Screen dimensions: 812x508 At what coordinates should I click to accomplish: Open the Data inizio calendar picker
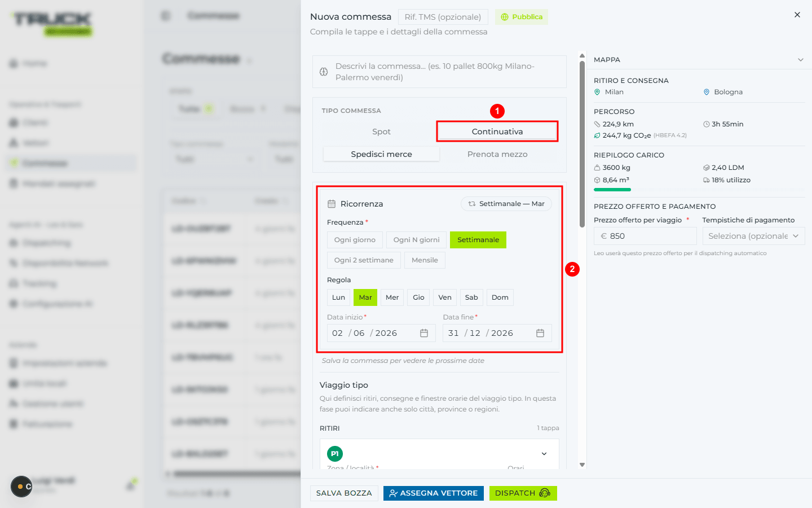point(424,333)
